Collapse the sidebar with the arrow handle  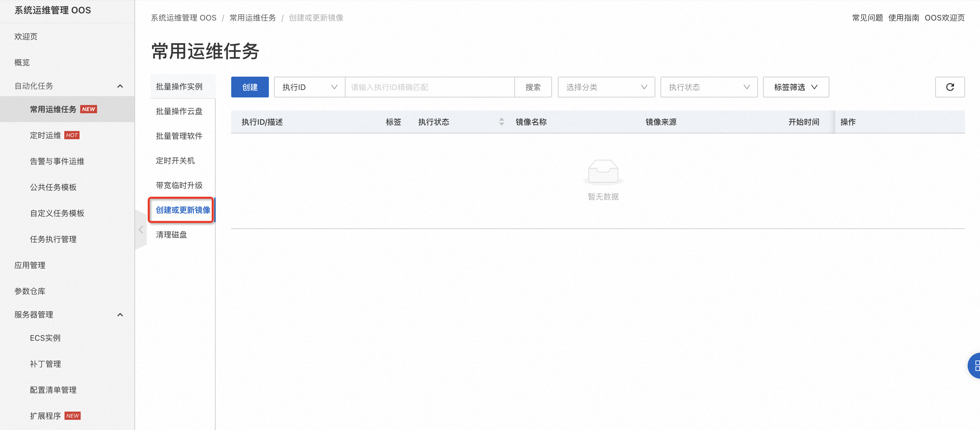141,230
